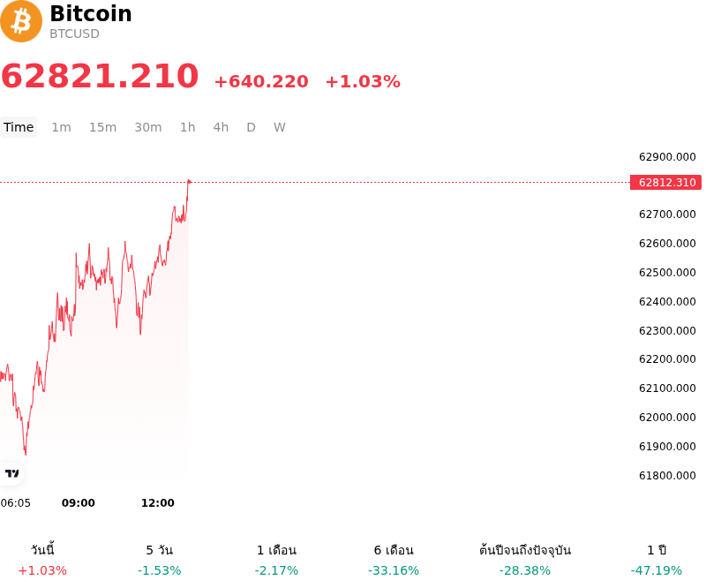Select the Time interval tab
The image size is (706, 588).
pyautogui.click(x=19, y=127)
